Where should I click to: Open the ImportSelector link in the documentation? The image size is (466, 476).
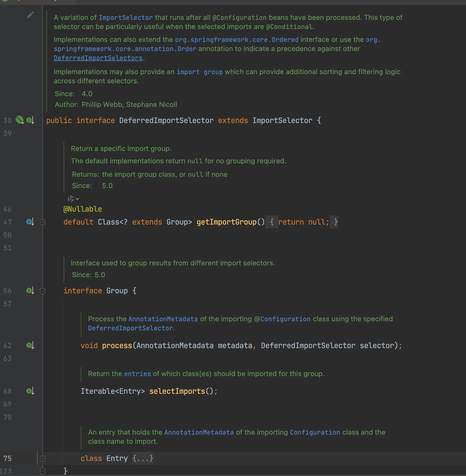126,18
